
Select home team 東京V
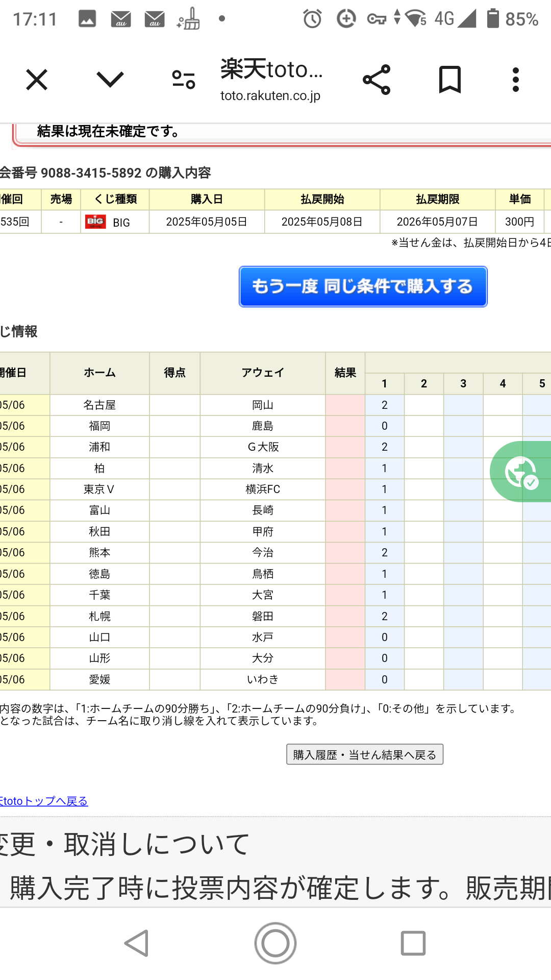(x=99, y=489)
